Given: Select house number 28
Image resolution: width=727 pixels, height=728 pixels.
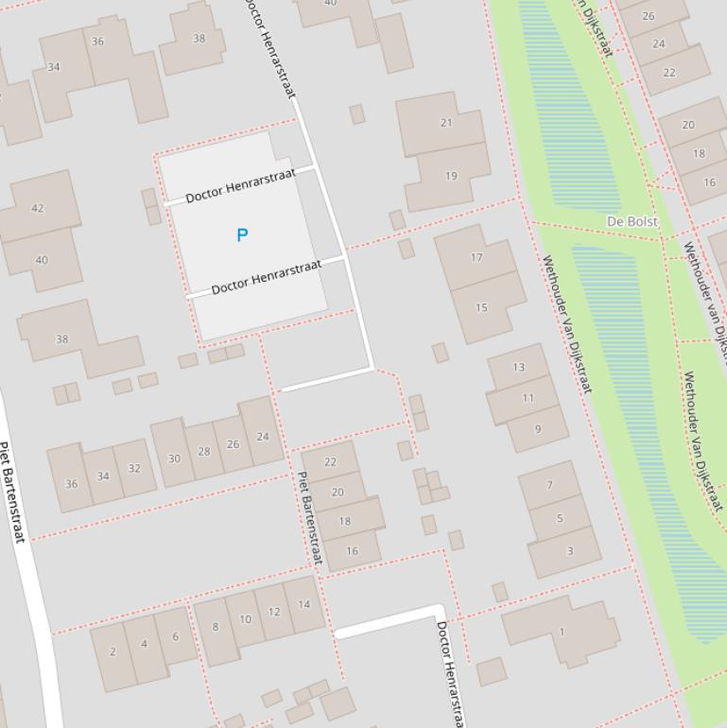Looking at the screenshot, I should (203, 451).
